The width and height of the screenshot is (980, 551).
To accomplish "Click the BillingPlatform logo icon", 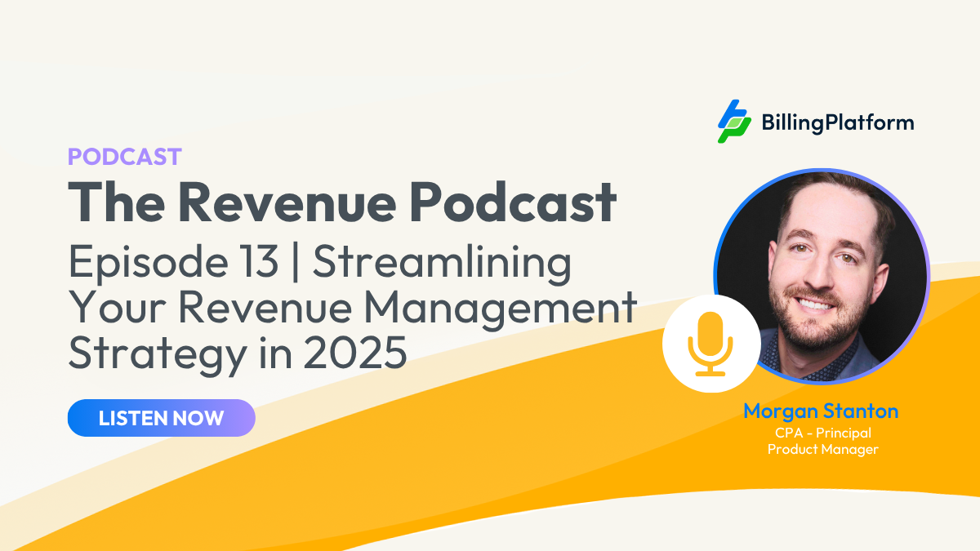I will pyautogui.click(x=733, y=122).
